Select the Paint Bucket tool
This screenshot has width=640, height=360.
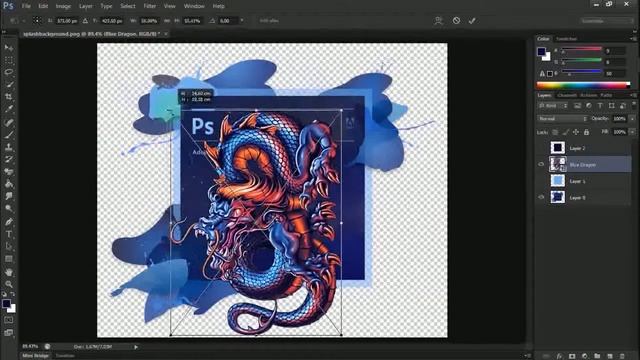click(x=9, y=184)
